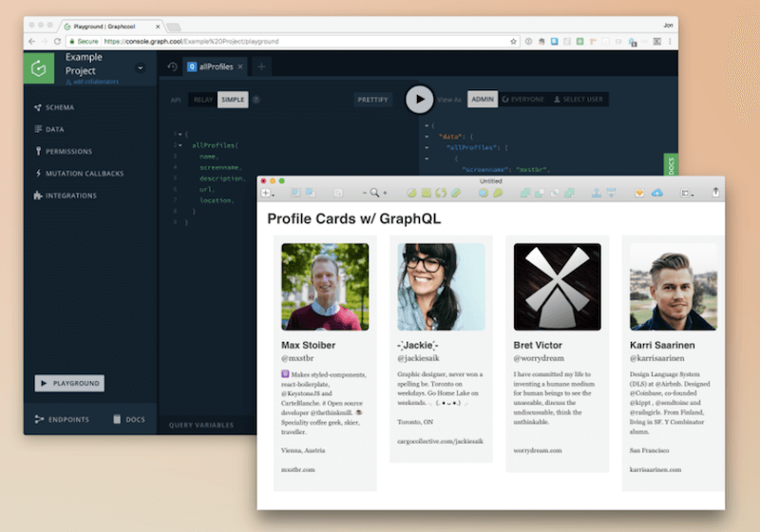
Task: Collapse the data node in results
Action: click(x=427, y=137)
